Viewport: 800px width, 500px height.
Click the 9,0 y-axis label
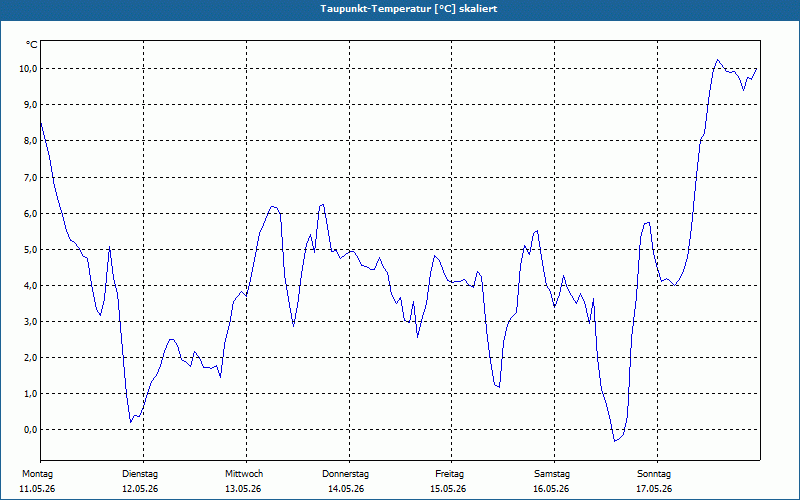click(x=29, y=105)
